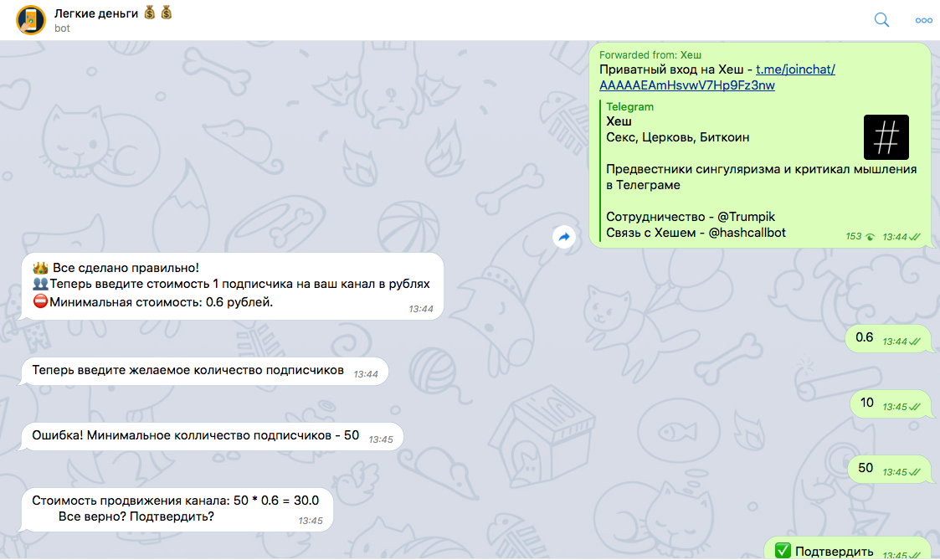940x560 pixels.
Task: Click the black hash Хеш channel thumbnail
Action: point(886,137)
